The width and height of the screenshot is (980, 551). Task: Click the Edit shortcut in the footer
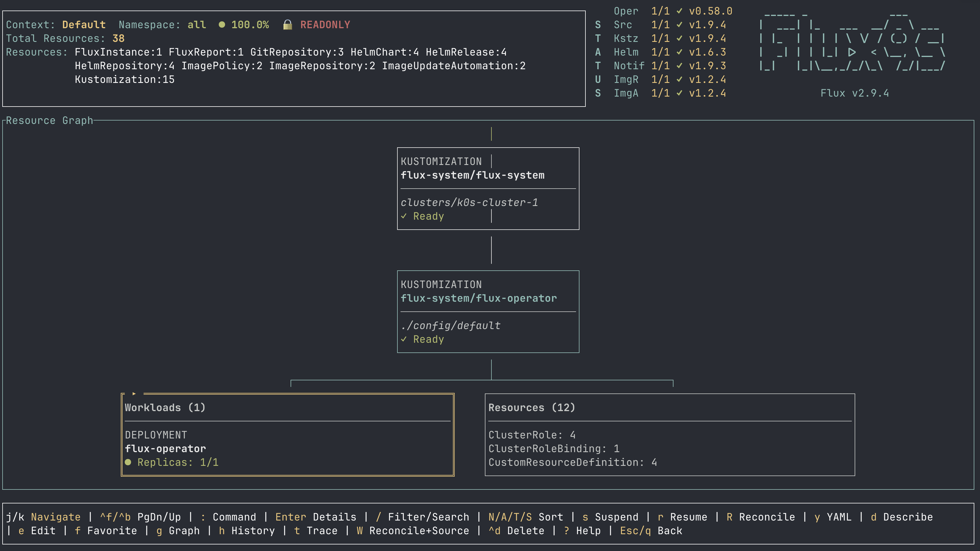pyautogui.click(x=37, y=531)
